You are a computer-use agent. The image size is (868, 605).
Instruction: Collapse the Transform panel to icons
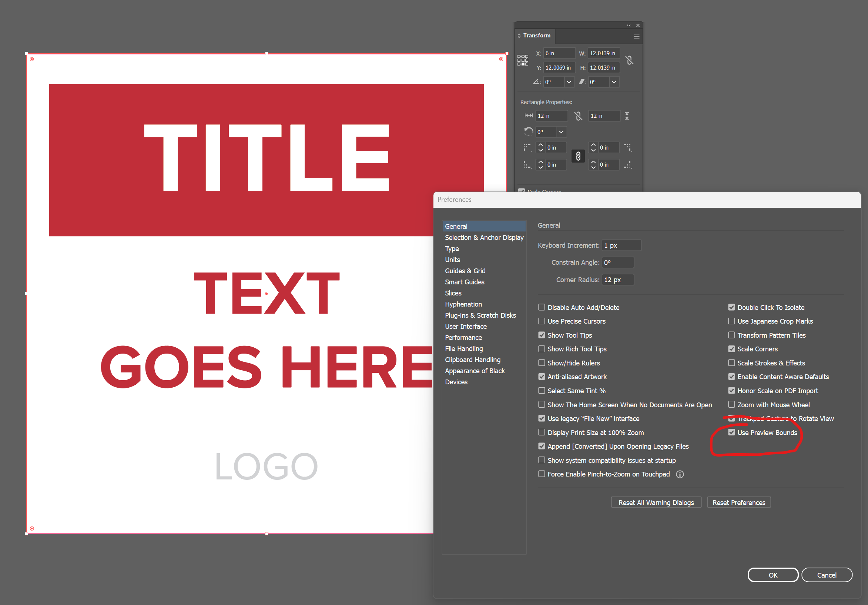(628, 26)
